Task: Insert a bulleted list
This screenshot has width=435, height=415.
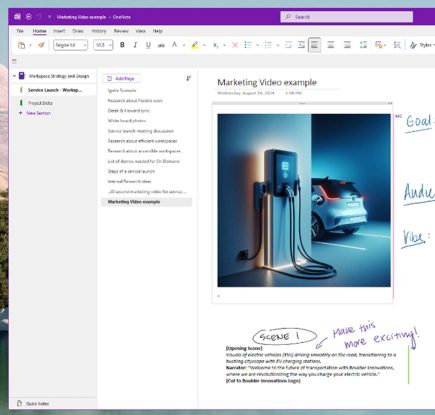Action: coord(248,45)
